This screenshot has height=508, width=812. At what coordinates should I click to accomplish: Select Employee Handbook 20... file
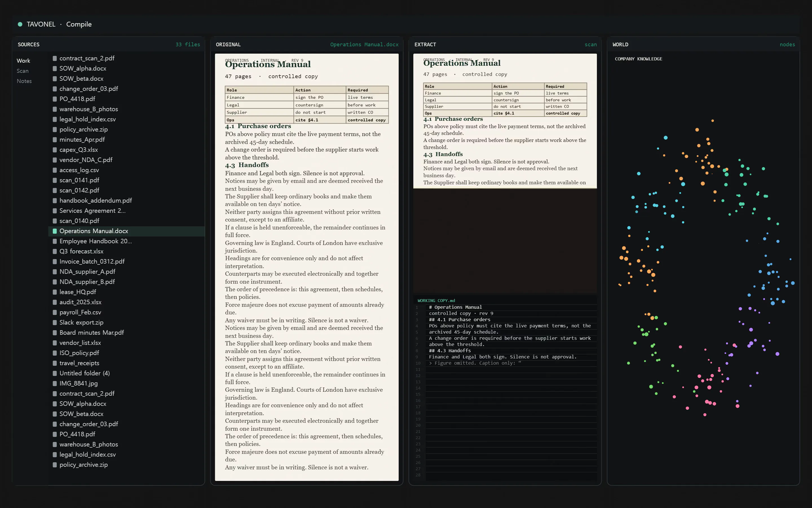[x=127, y=241]
